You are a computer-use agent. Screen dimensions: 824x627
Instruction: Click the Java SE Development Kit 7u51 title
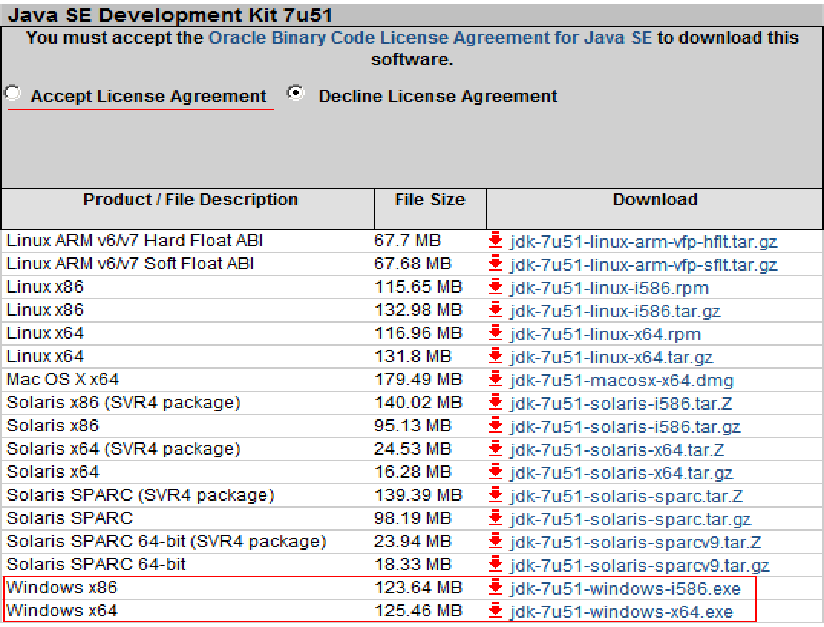[x=170, y=15]
